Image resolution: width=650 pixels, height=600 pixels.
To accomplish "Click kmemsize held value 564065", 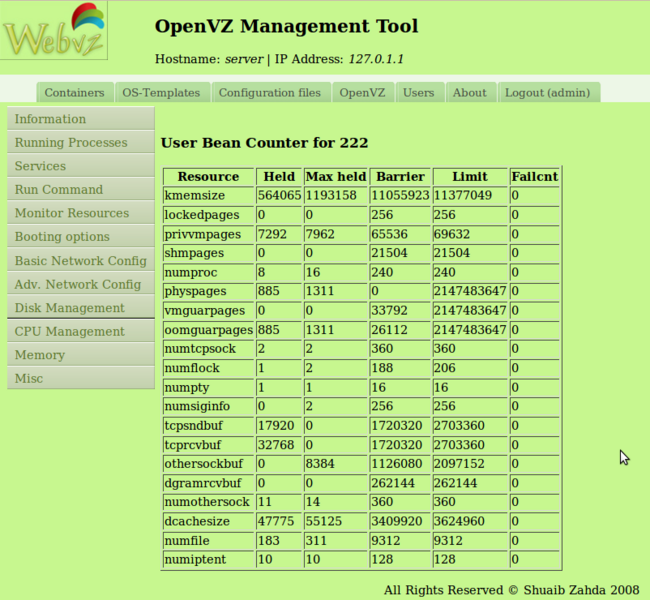I will (279, 195).
